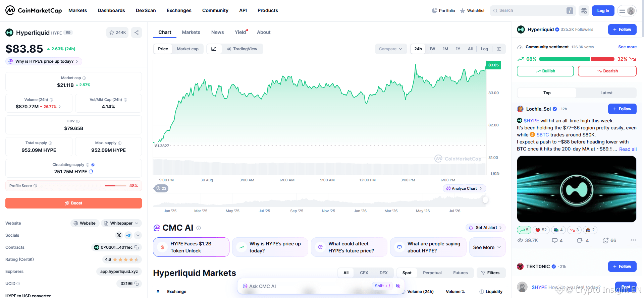Open the Telegram social link
Image resolution: width=644 pixels, height=298 pixels.
click(x=128, y=235)
